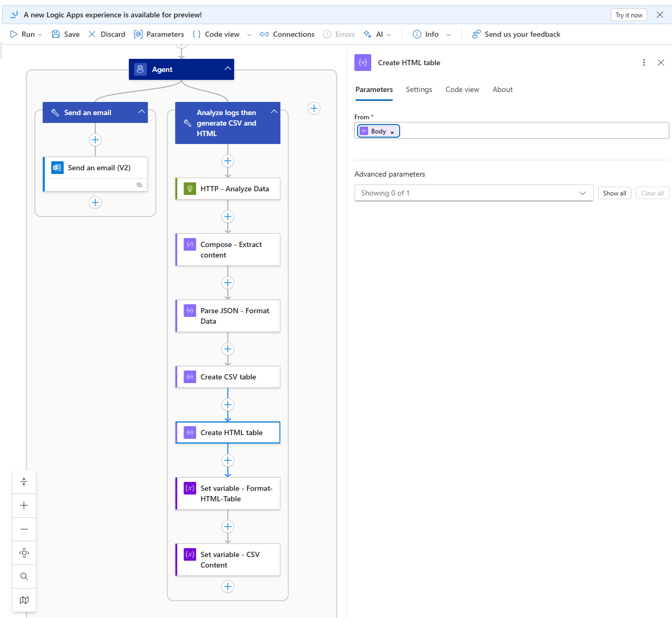Click the Save icon in toolbar

click(x=56, y=34)
